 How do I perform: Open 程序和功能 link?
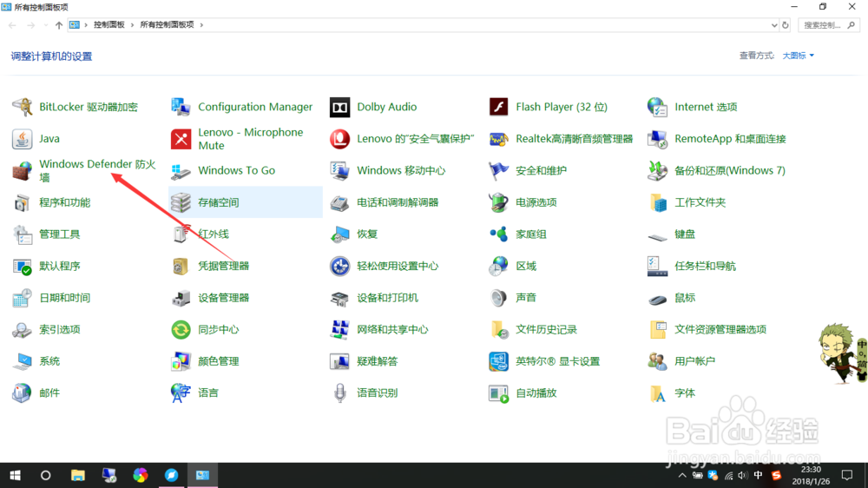65,202
